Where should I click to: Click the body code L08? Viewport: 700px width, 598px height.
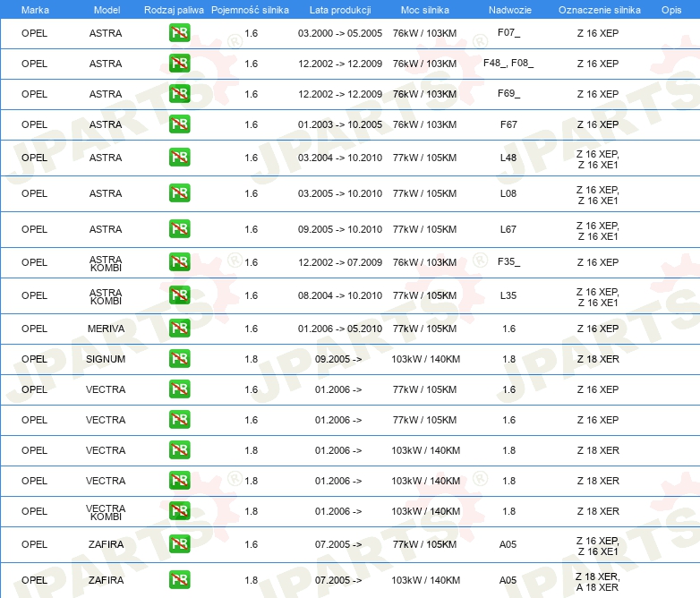click(508, 193)
